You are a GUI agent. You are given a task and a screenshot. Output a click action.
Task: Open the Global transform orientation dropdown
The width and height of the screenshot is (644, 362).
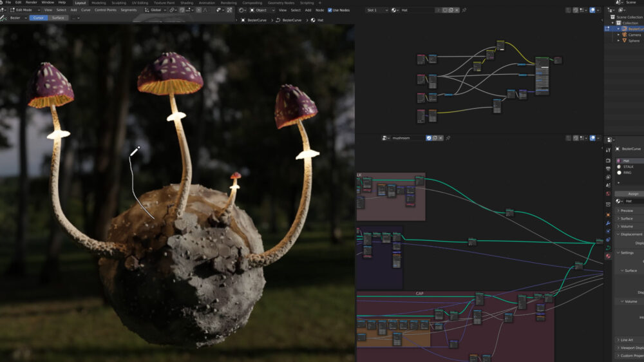pyautogui.click(x=155, y=10)
